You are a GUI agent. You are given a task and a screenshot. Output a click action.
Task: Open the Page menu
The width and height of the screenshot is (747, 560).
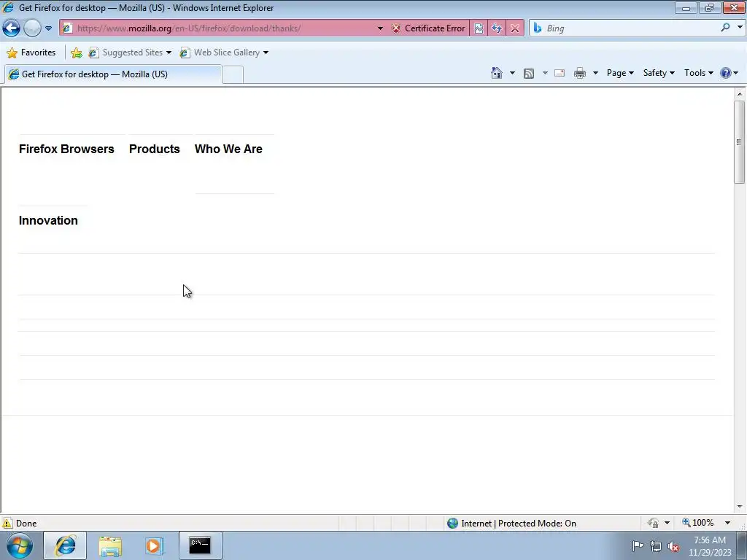tap(620, 73)
